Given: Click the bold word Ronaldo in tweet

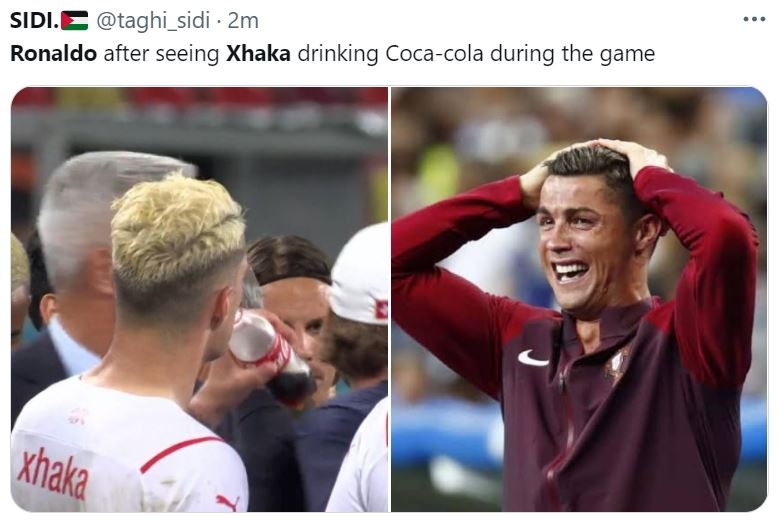Looking at the screenshot, I should pyautogui.click(x=53, y=53).
